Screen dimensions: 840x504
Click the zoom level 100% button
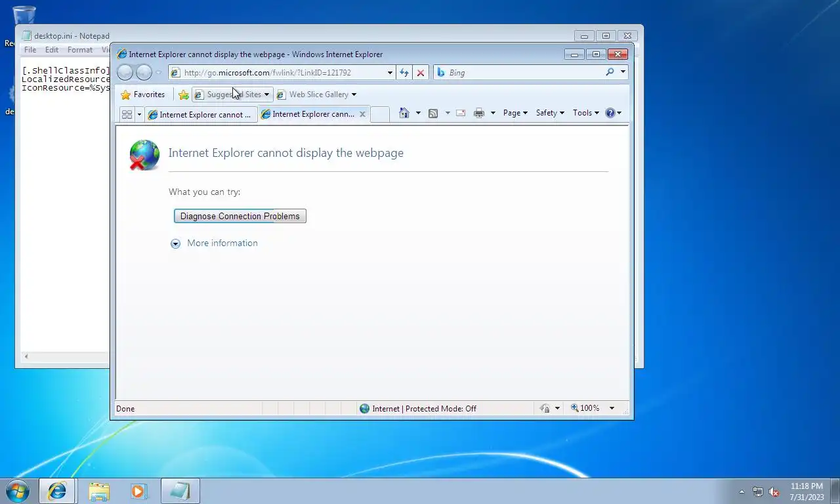pos(585,408)
